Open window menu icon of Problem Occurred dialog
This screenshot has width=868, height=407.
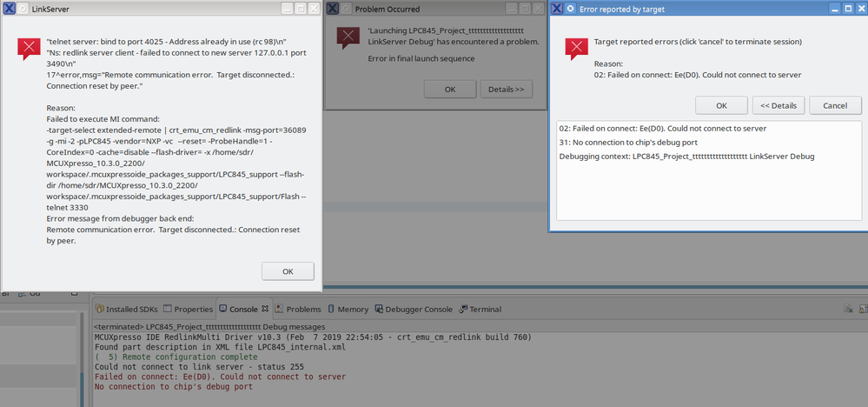click(332, 9)
